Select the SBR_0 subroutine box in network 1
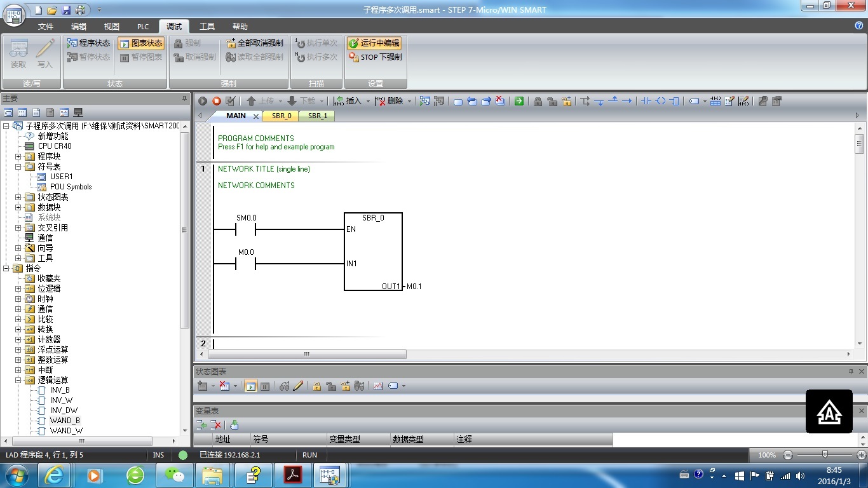 [373, 252]
